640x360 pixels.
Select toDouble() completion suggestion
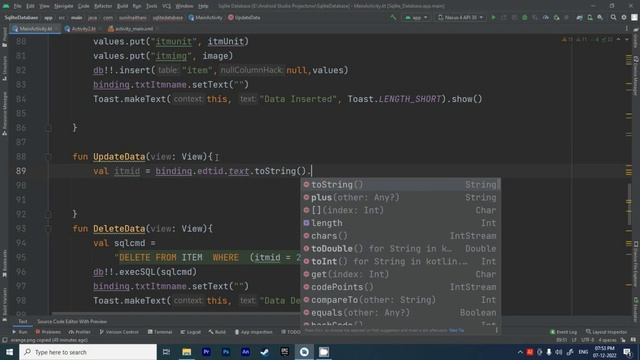pos(400,249)
